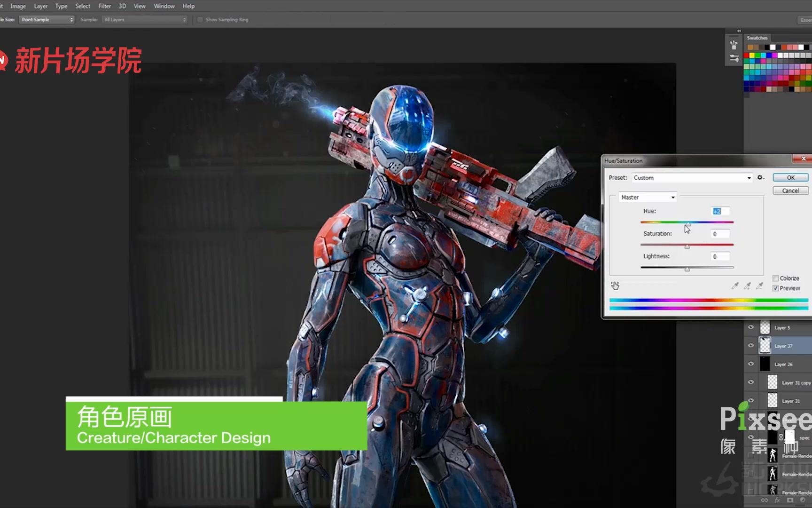Collapse panels using the double-arrow icon
Screen dimensions: 812x508
tap(739, 31)
